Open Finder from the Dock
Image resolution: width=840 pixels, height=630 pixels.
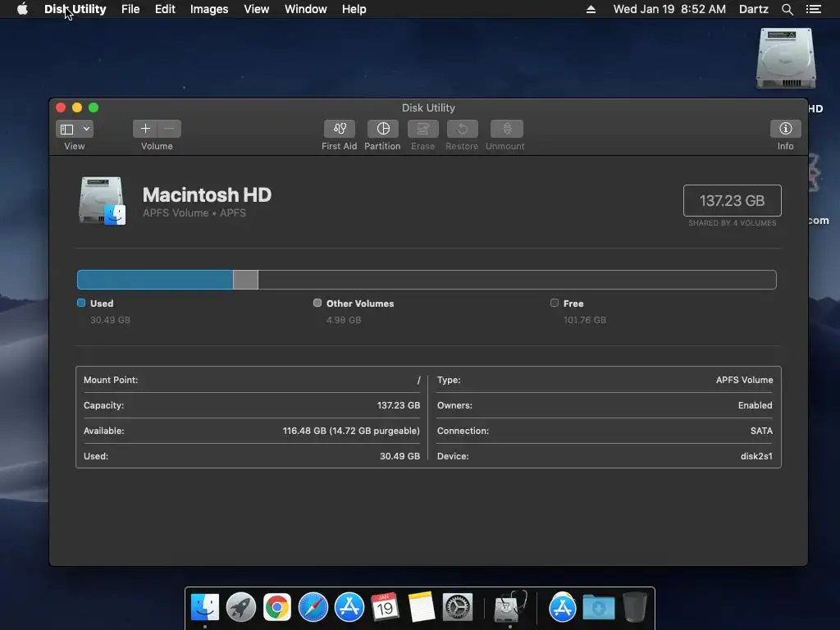coord(204,607)
